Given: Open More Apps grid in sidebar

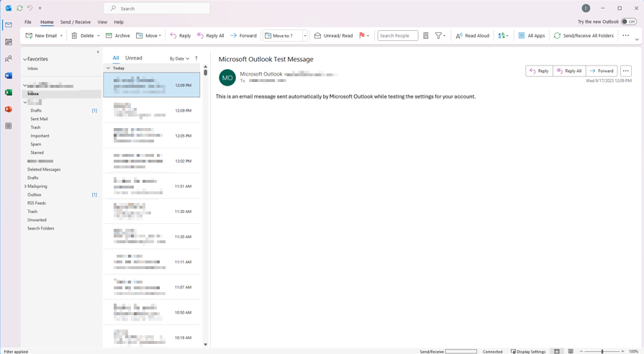Looking at the screenshot, I should tap(8, 126).
